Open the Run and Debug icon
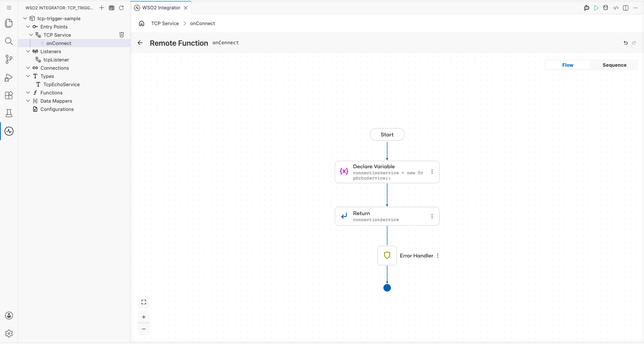The height and width of the screenshot is (344, 644). tap(9, 77)
